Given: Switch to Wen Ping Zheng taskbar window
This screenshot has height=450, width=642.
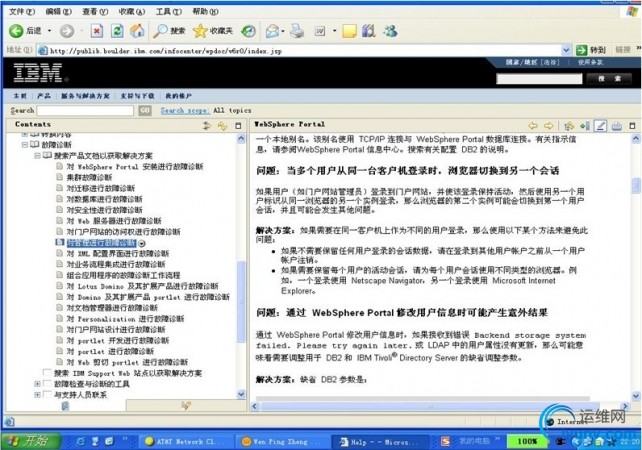Looking at the screenshot, I should click(283, 441).
